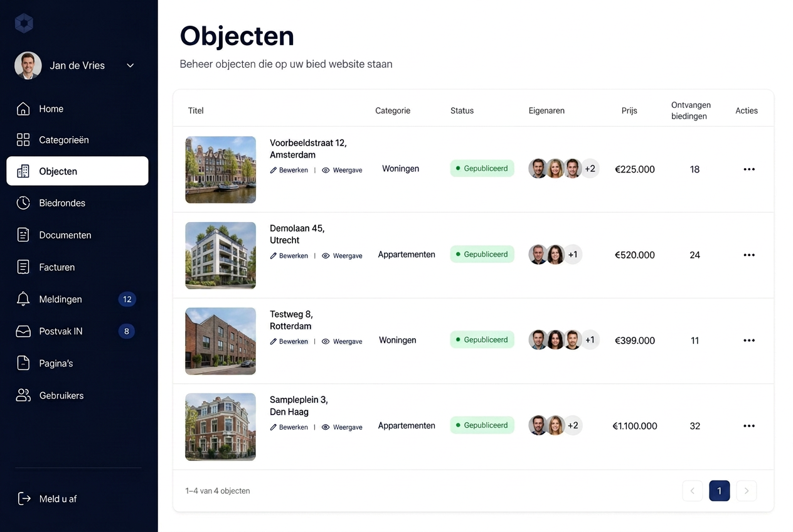Select page 1 in pagination
793x532 pixels.
[x=720, y=491]
